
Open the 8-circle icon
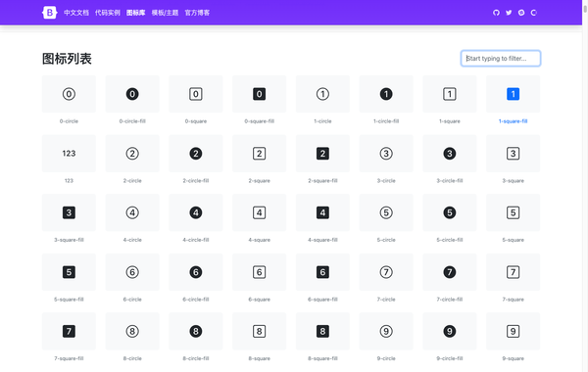click(x=132, y=332)
